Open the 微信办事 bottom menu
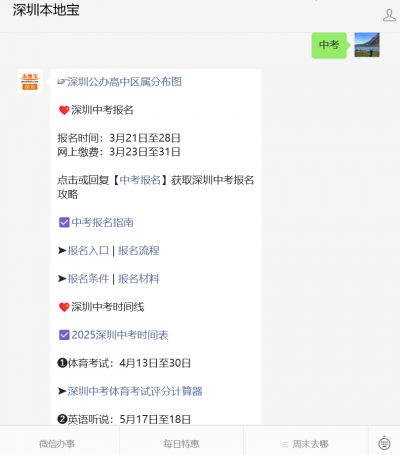Screen dimensions: 400x455 pos(57,444)
